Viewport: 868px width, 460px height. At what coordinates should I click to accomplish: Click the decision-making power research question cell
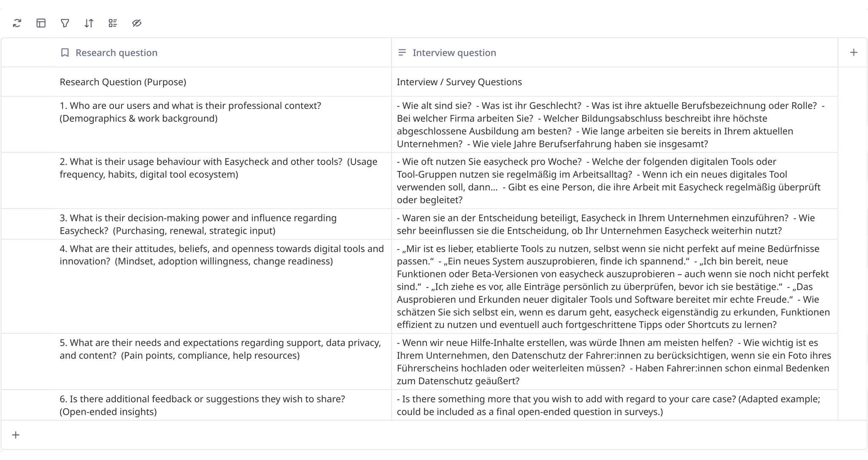(198, 224)
